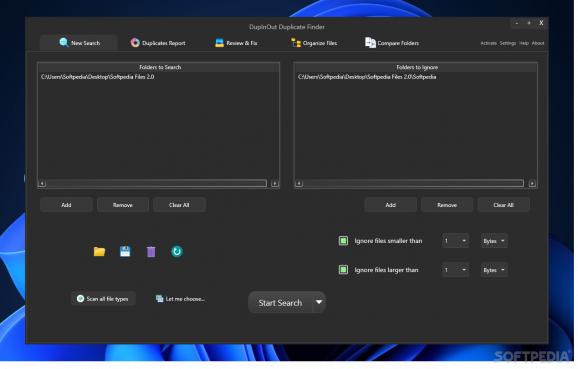Select the Softpedia Files 2.0 search folder entry
This screenshot has height=369, width=578.
(98, 77)
